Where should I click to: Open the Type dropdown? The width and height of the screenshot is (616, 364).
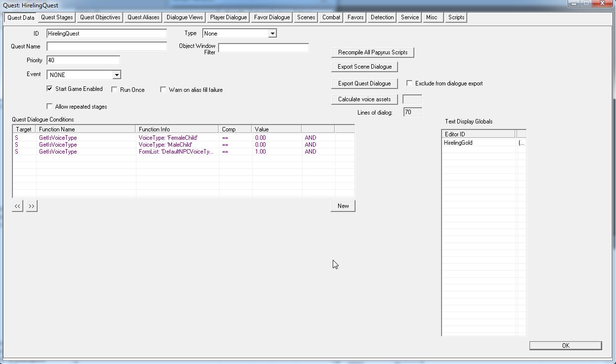(272, 34)
